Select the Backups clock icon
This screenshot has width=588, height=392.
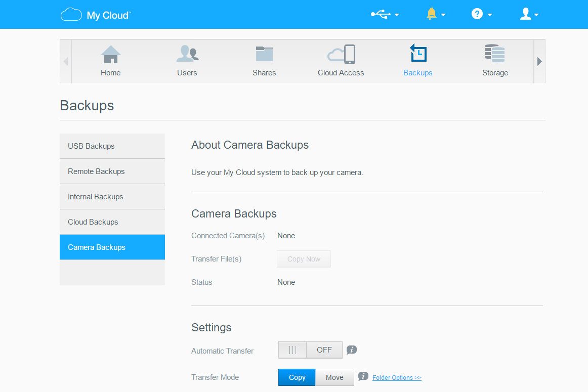click(418, 53)
